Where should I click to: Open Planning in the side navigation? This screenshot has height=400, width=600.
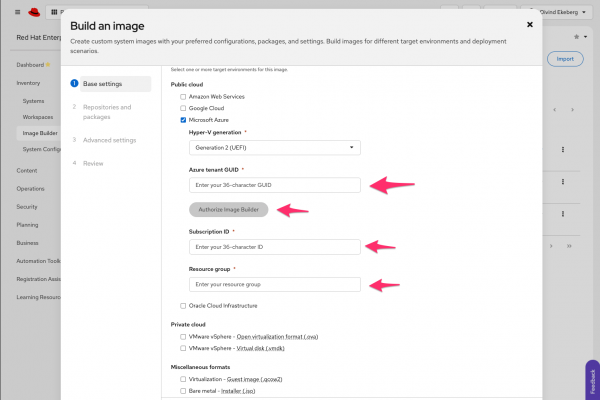[x=27, y=225]
